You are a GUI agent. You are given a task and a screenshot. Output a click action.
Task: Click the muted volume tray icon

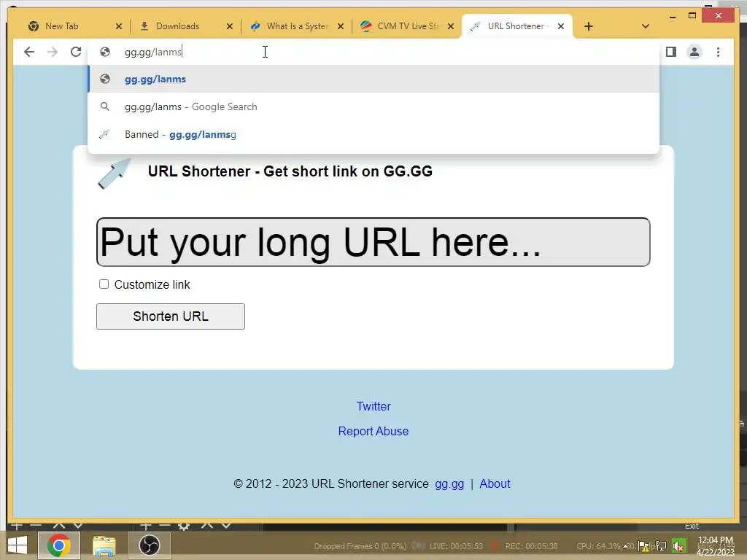(x=679, y=546)
